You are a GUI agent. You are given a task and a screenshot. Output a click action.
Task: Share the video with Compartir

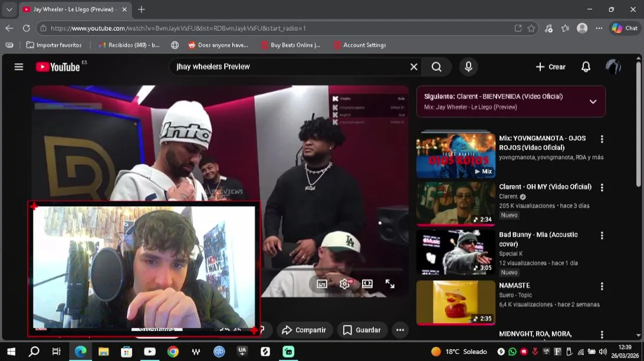click(304, 330)
